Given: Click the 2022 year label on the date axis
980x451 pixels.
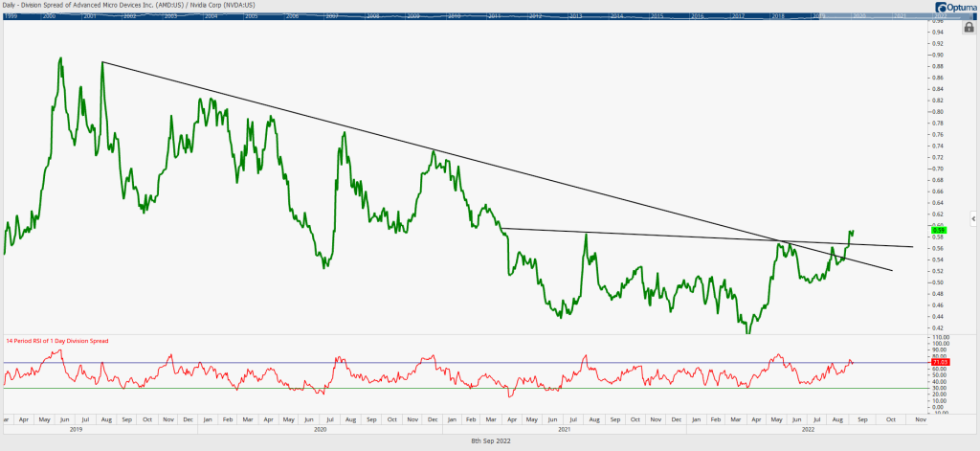Looking at the screenshot, I should click(x=808, y=430).
